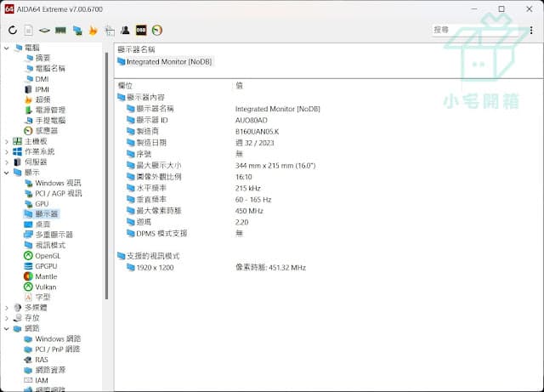The width and height of the screenshot is (544, 392).
Task: Expand the 多媒體 tree node
Action: (6, 308)
